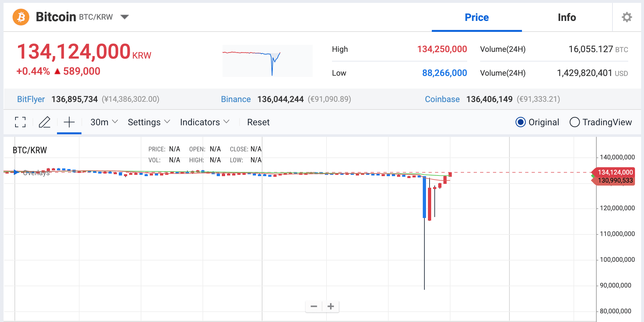The image size is (644, 322).
Task: Select the TradingView chart radio button
Action: click(574, 122)
